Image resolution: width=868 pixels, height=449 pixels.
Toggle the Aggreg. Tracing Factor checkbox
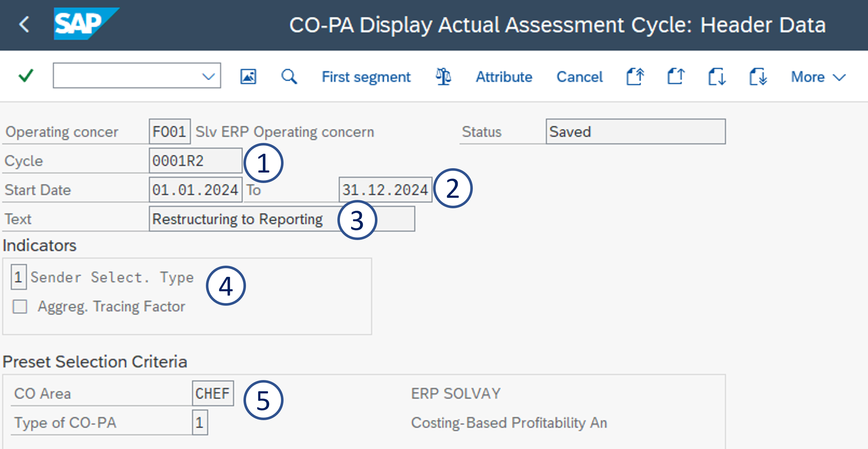[x=20, y=306]
